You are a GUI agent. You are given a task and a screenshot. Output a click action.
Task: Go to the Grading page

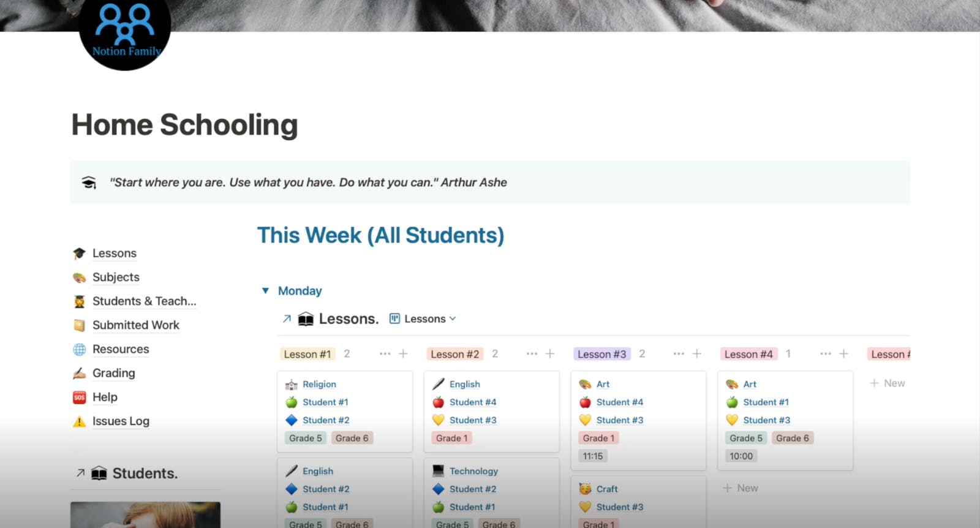113,373
